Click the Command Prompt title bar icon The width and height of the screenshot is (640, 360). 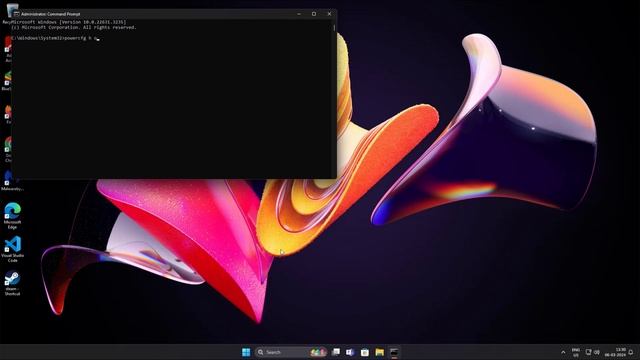[x=16, y=14]
